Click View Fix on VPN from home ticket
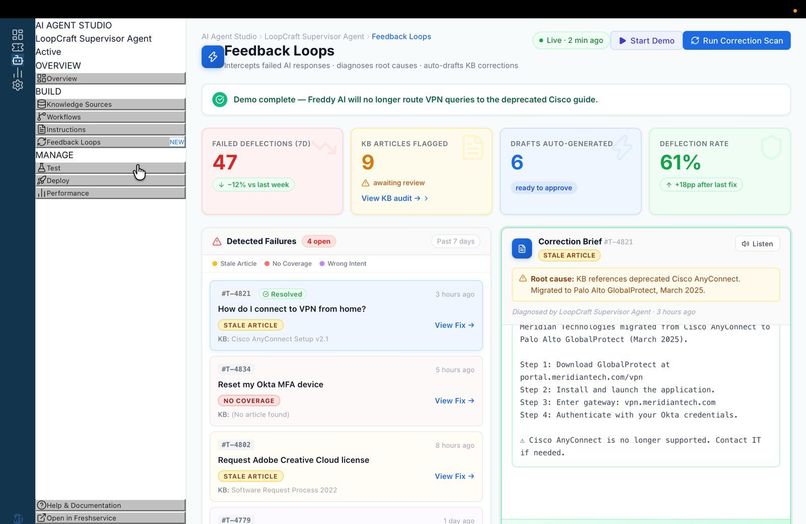The height and width of the screenshot is (524, 806). 454,325
